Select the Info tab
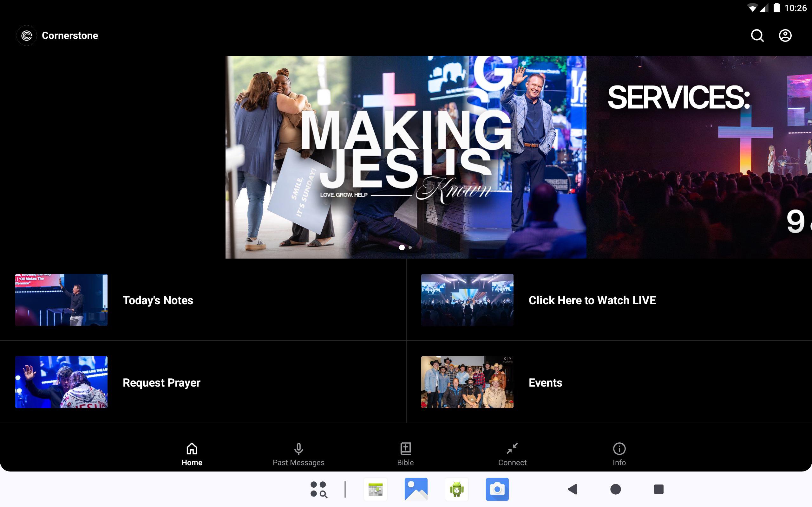Viewport: 812px width, 507px height. 619,454
